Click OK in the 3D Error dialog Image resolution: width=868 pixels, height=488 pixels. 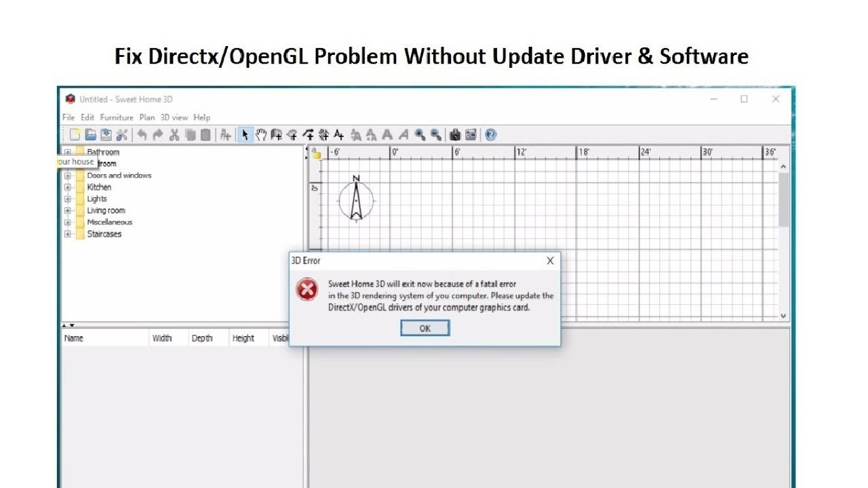[425, 328]
